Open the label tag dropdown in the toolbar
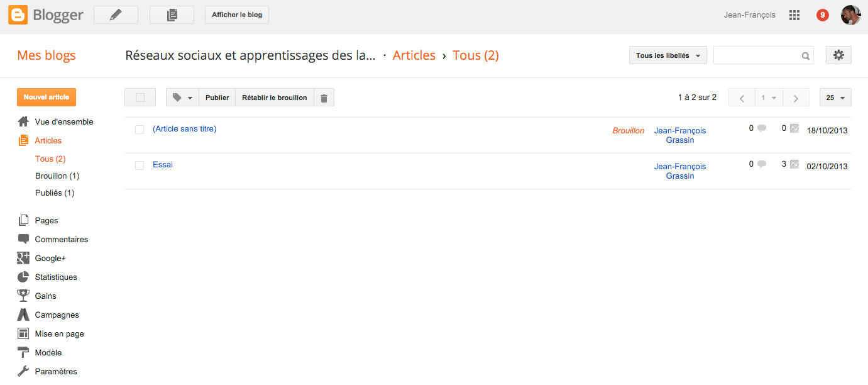The height and width of the screenshot is (385, 868). (182, 98)
